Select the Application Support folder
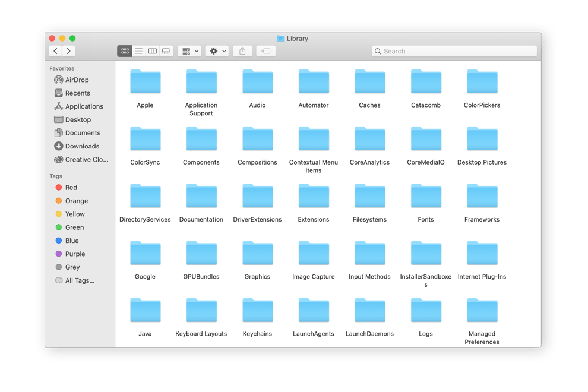Screen dimensions: 588x392 201,93
